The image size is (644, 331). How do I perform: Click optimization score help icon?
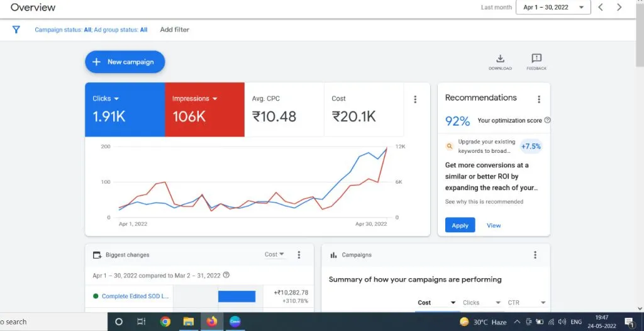tap(547, 120)
